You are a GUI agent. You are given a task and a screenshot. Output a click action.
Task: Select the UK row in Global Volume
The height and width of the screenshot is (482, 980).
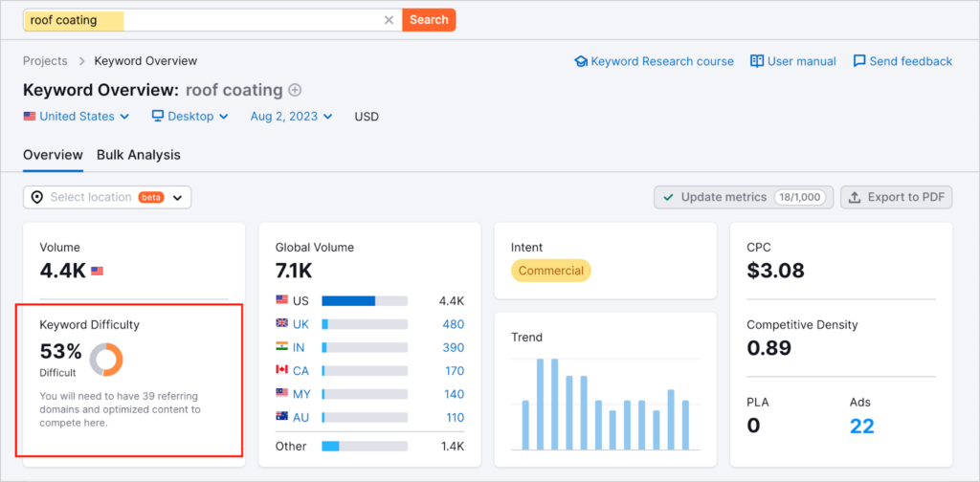[369, 324]
